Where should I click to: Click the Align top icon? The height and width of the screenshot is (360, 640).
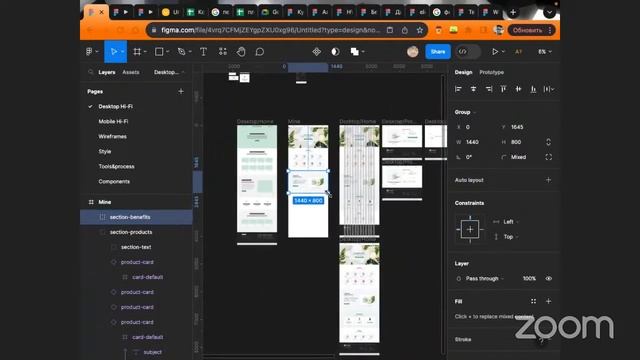pos(503,89)
